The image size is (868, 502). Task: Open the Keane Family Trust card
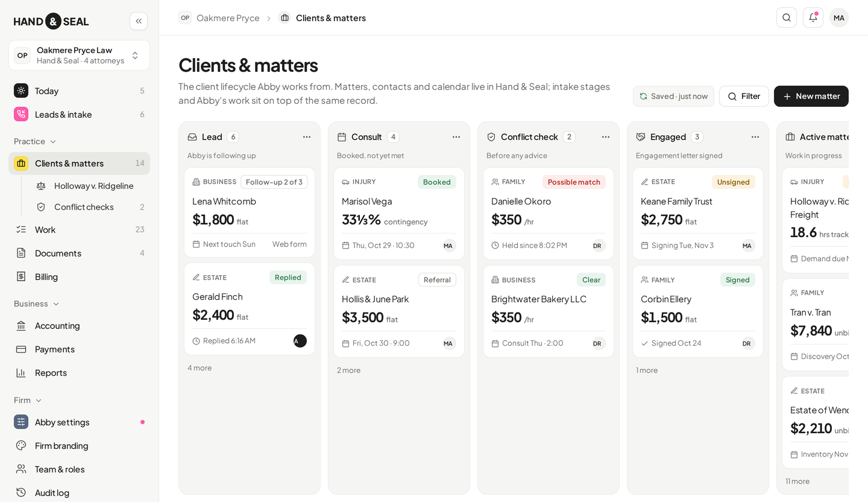coord(698,214)
